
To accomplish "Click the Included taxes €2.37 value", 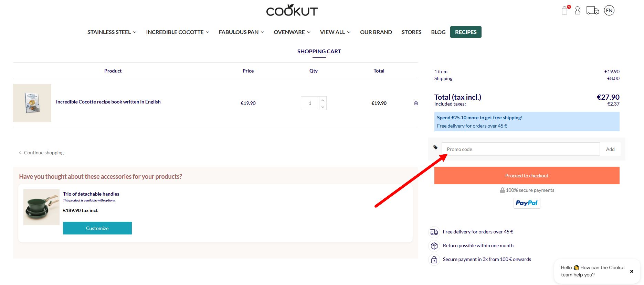I will point(613,104).
